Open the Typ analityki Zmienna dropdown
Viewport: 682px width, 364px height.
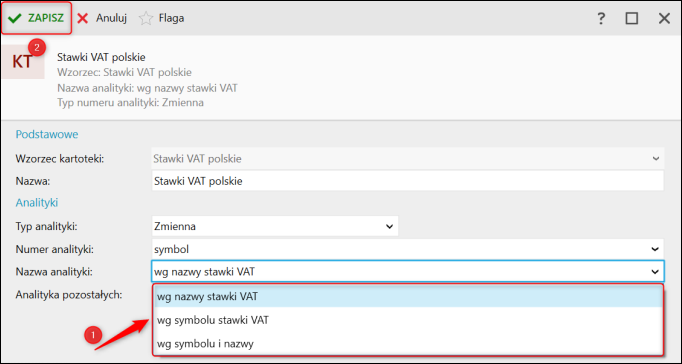click(x=275, y=227)
